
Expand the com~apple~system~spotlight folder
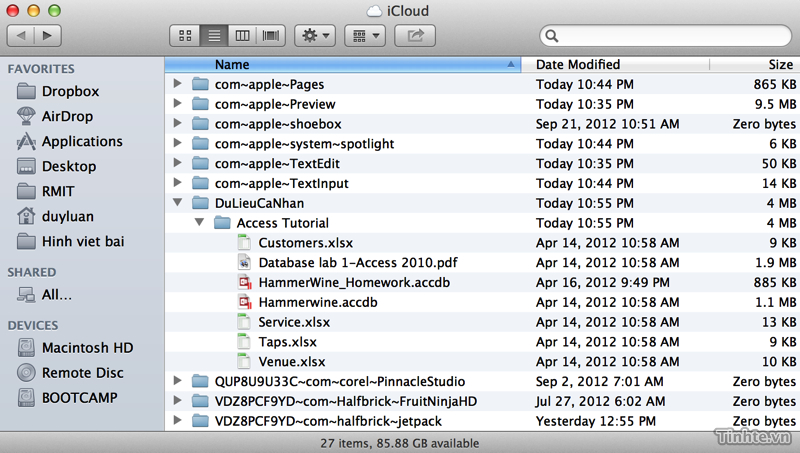pos(177,143)
